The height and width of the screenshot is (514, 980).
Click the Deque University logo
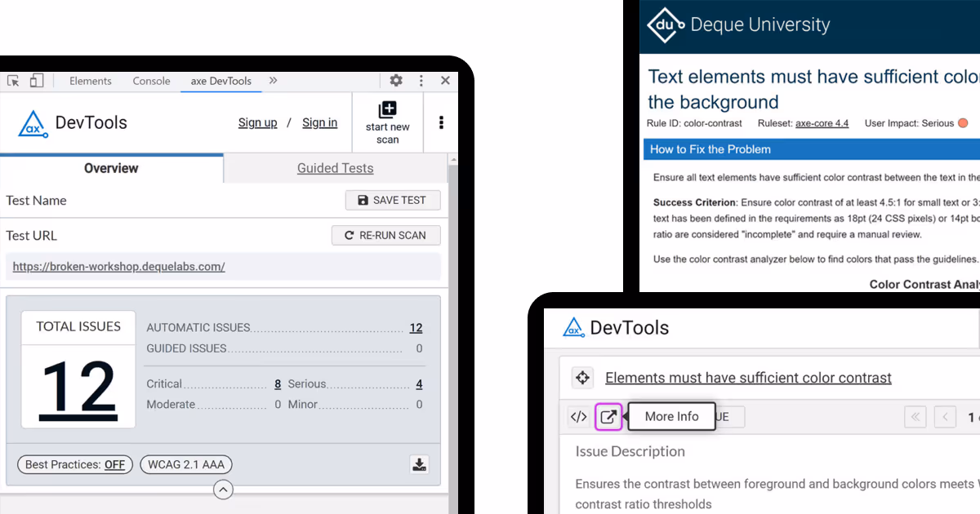tap(738, 25)
